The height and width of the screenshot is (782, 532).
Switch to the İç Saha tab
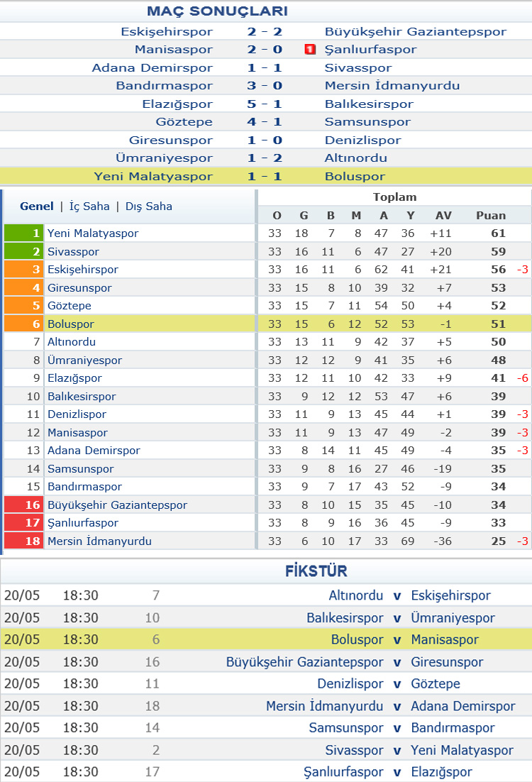pyautogui.click(x=89, y=206)
